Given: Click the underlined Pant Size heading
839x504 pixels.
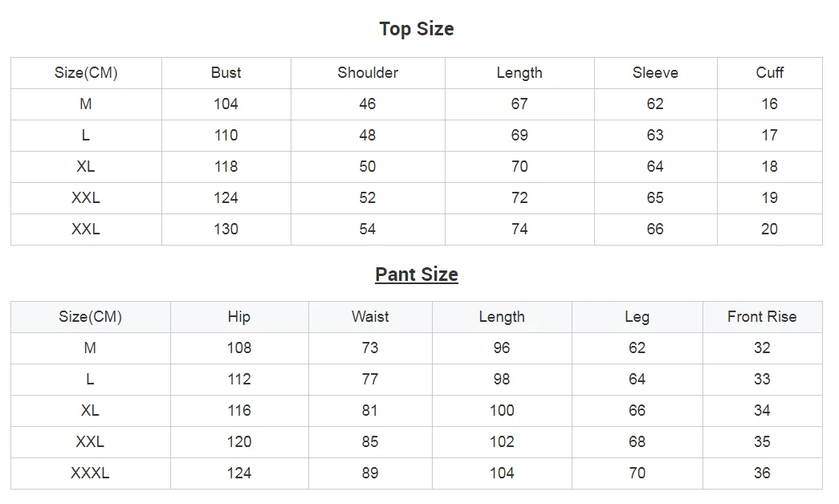Looking at the screenshot, I should [x=416, y=274].
